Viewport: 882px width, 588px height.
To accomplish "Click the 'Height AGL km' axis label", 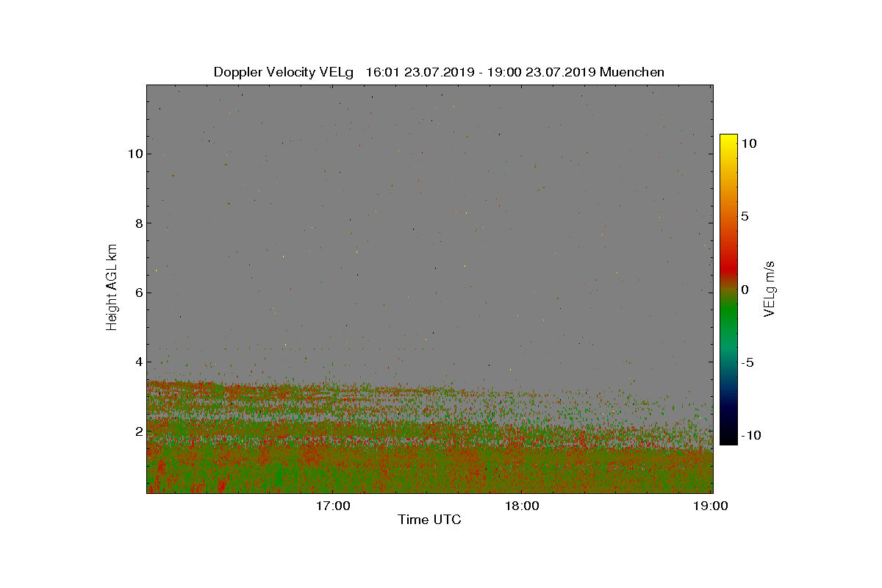I will (112, 287).
